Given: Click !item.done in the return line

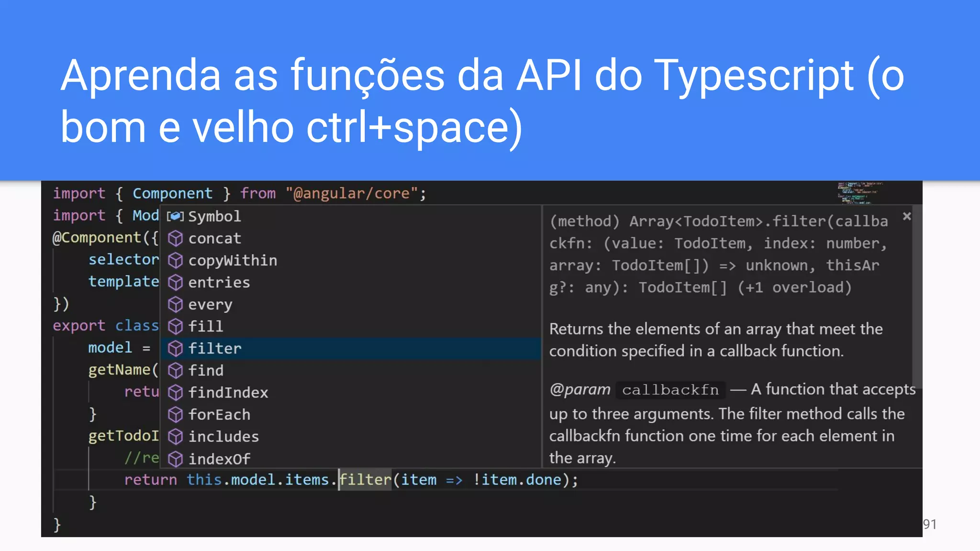Looking at the screenshot, I should point(517,479).
